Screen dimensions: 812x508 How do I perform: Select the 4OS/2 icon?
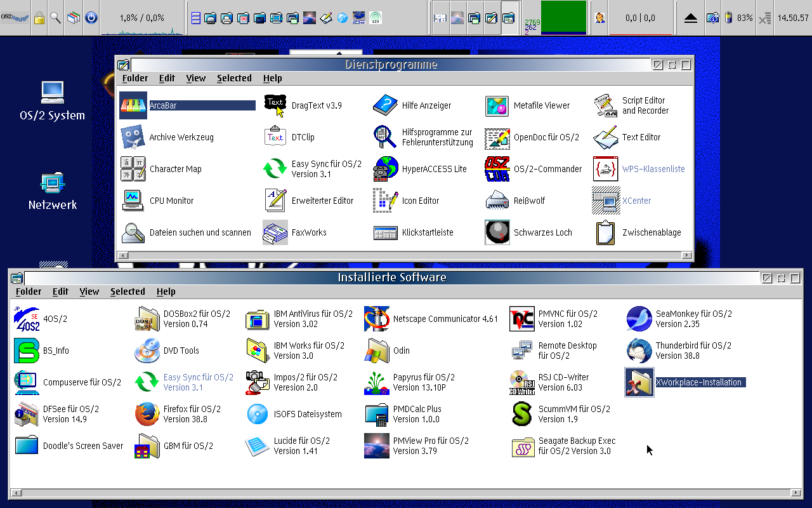tap(27, 319)
